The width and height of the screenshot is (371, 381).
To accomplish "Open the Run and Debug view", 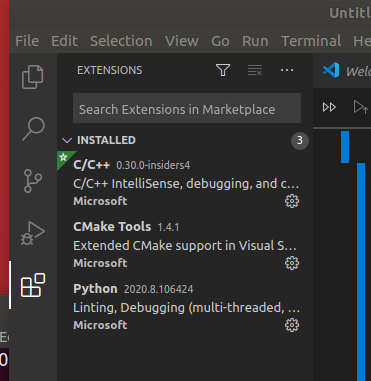I will pyautogui.click(x=33, y=233).
